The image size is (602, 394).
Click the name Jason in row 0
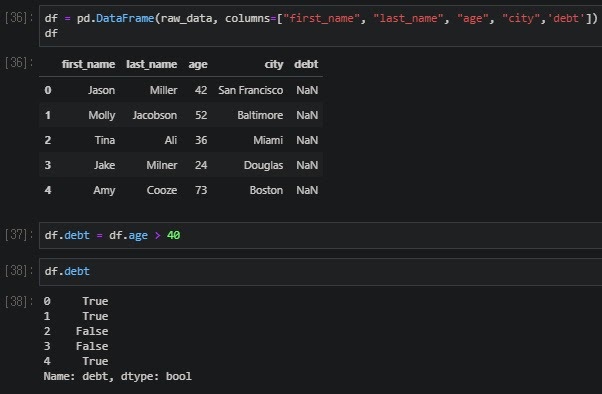pyautogui.click(x=101, y=90)
